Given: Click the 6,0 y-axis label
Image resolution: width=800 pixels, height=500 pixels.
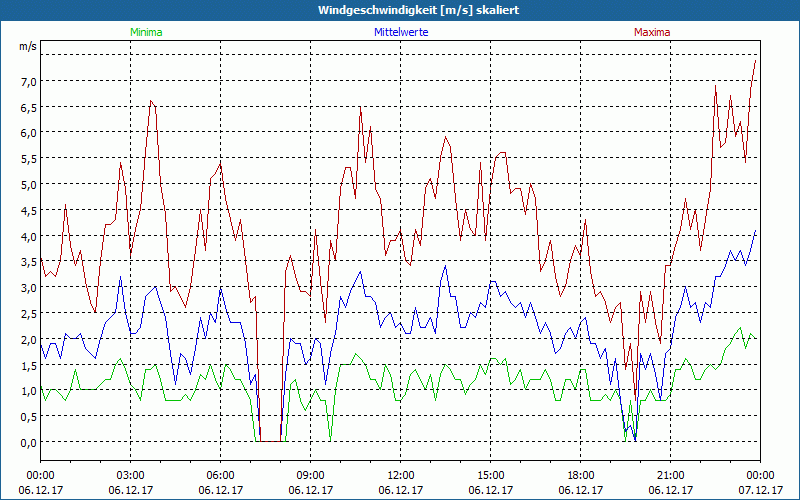Looking at the screenshot, I should [29, 133].
